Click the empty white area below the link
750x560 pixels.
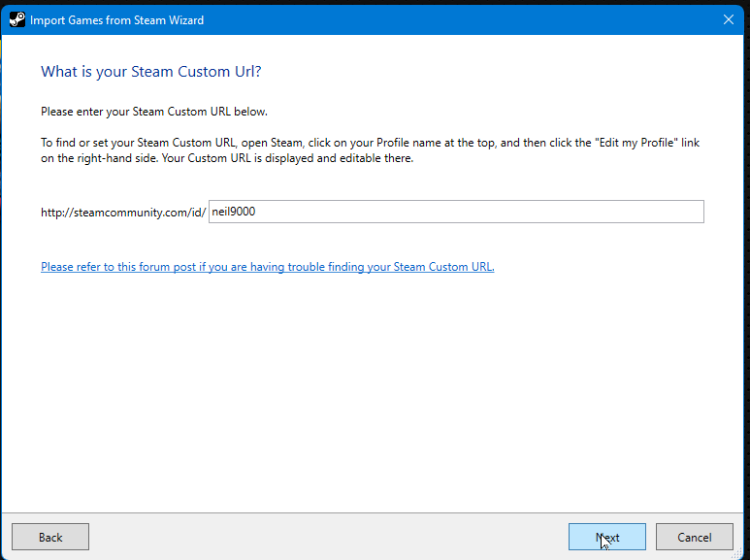373,392
